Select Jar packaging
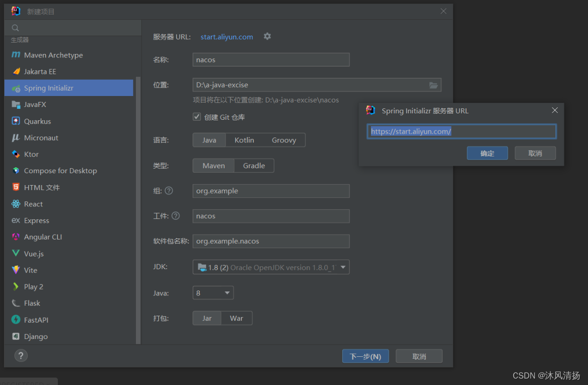The image size is (588, 385). 207,318
